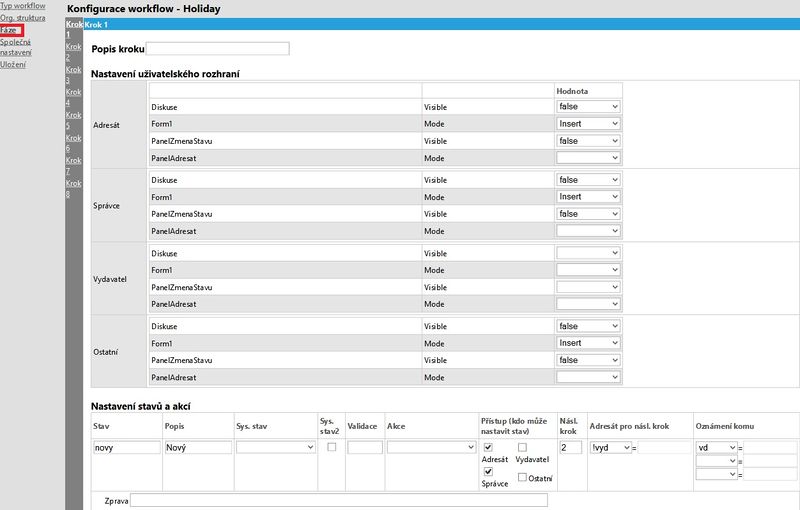Open Správce Form1 Mode dropdown
Screen dimensions: 800x510
[x=588, y=196]
